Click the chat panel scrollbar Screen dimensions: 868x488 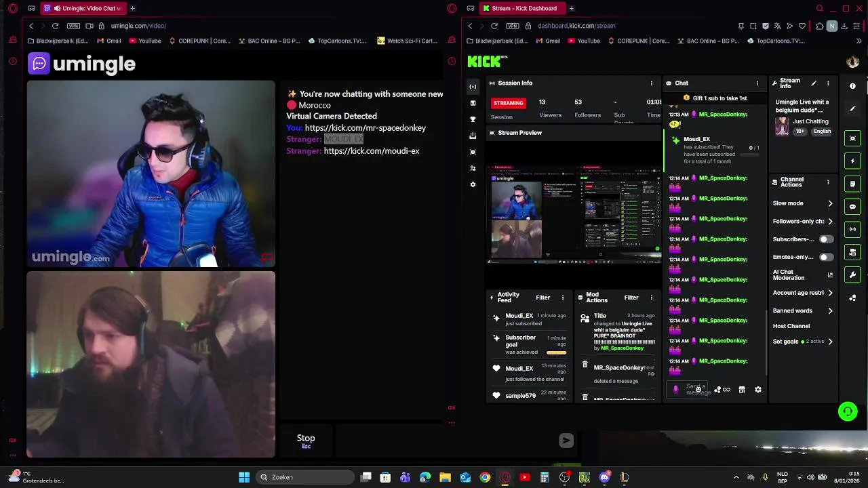point(766,342)
